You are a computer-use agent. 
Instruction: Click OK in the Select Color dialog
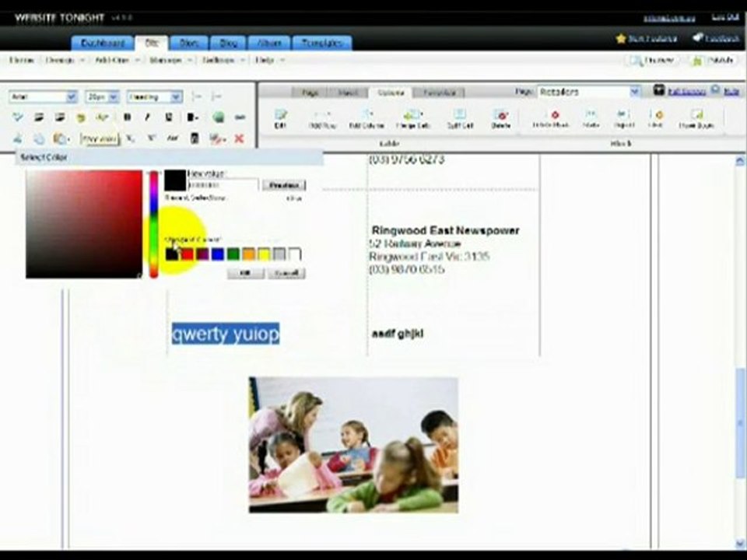pos(245,273)
